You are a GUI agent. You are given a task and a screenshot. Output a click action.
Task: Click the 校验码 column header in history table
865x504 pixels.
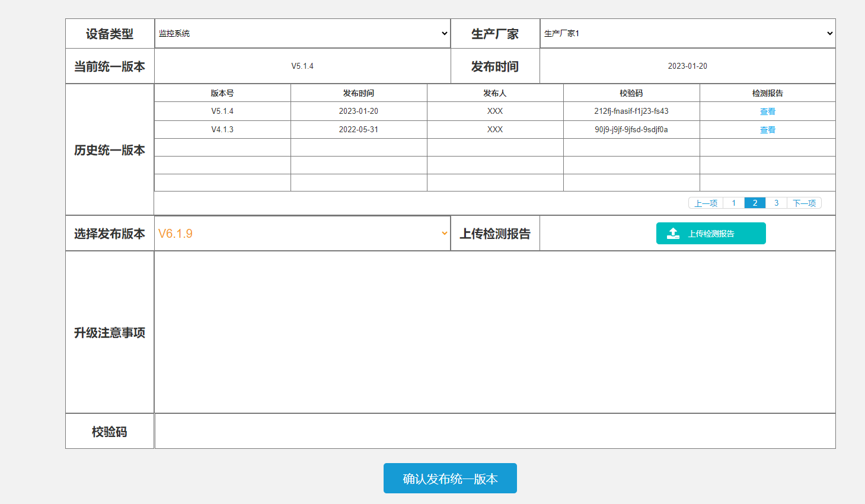(631, 93)
